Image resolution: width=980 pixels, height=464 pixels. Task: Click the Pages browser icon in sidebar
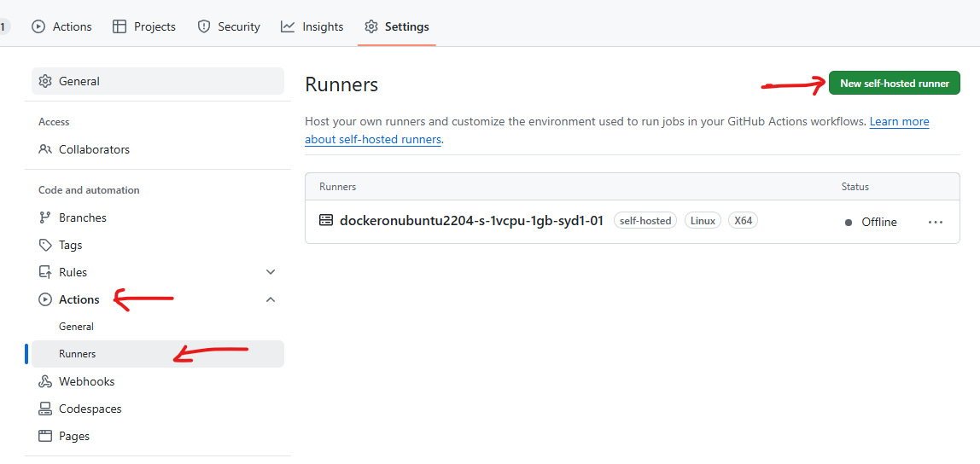coord(45,436)
